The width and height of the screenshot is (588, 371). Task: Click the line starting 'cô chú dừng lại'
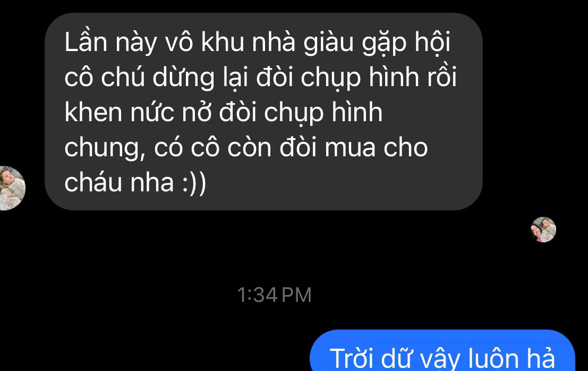(261, 78)
